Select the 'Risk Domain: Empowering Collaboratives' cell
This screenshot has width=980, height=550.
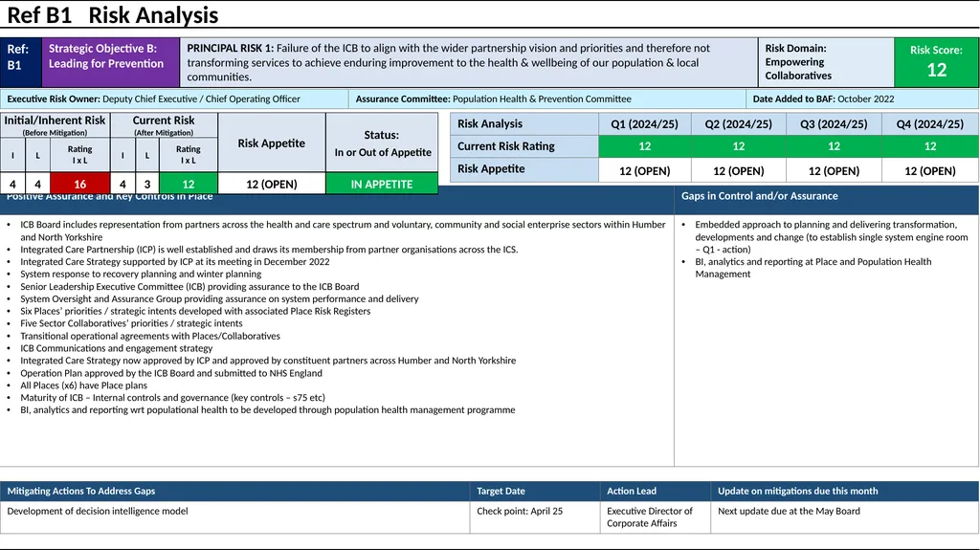point(826,62)
